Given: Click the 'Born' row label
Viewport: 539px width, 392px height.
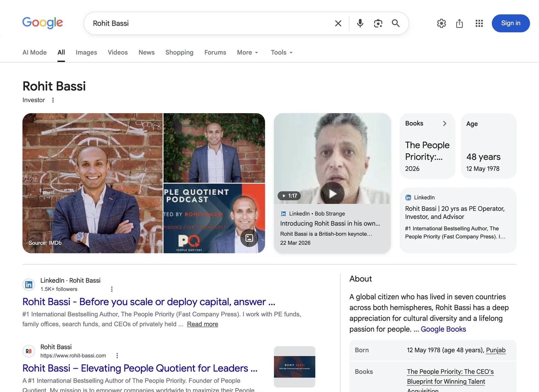Looking at the screenshot, I should pyautogui.click(x=362, y=350).
